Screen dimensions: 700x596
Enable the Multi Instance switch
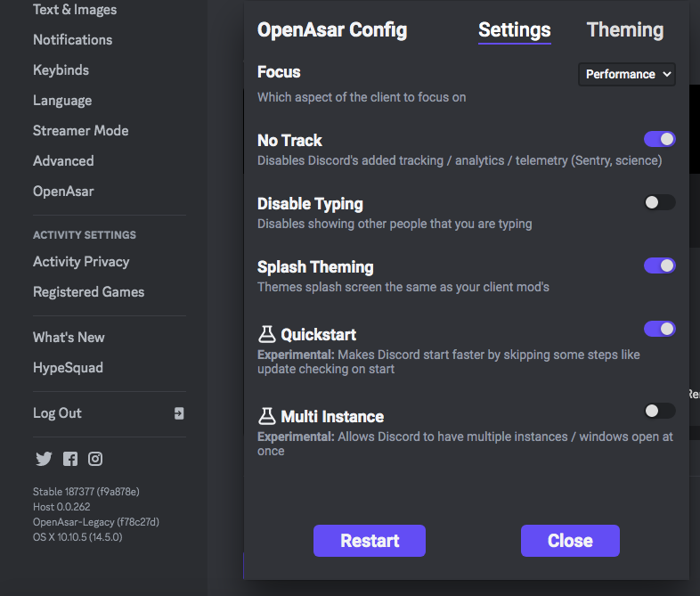(x=659, y=411)
